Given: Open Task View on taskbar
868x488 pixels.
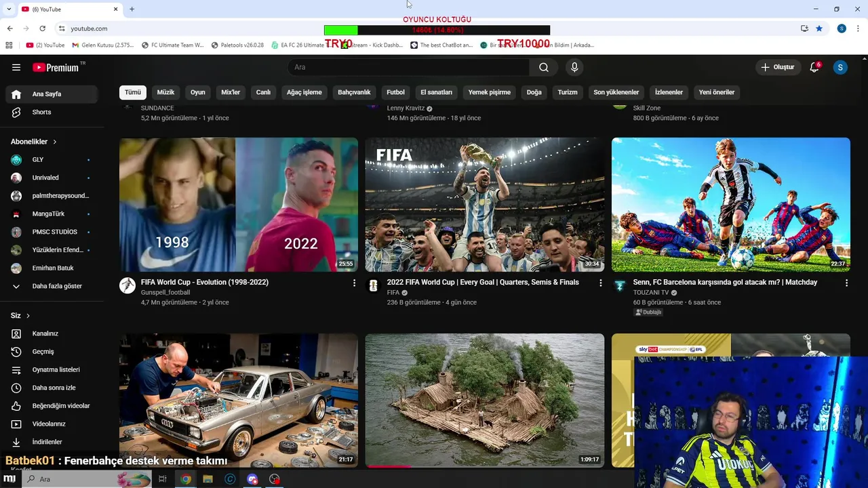Looking at the screenshot, I should (163, 479).
